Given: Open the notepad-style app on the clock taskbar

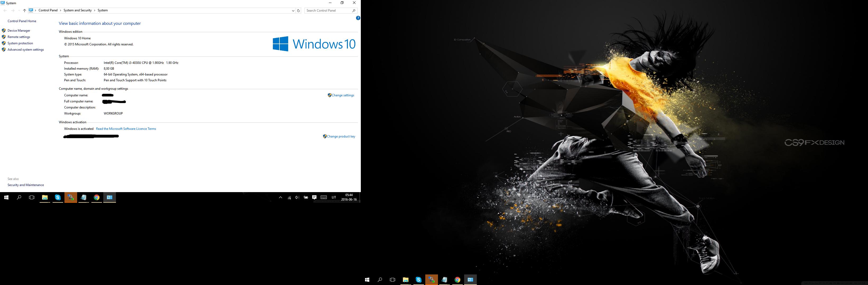Looking at the screenshot, I should [83, 197].
